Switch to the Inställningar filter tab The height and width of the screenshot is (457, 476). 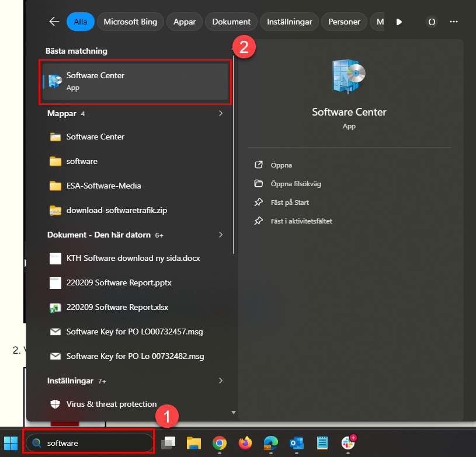coord(289,22)
